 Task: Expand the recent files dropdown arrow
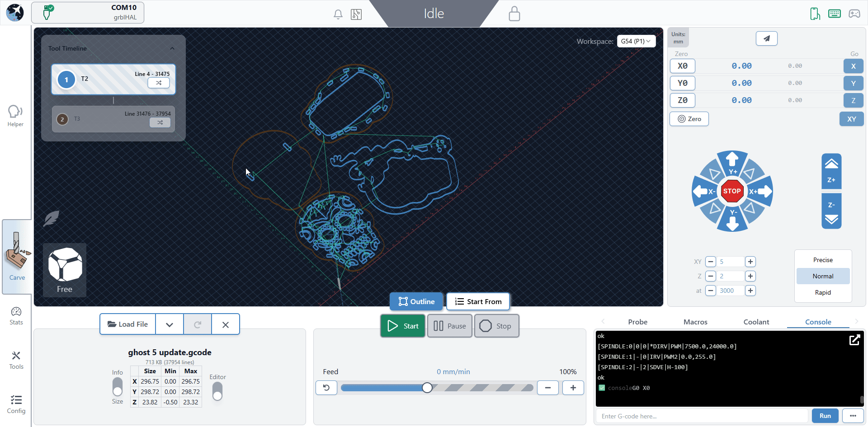pos(170,324)
